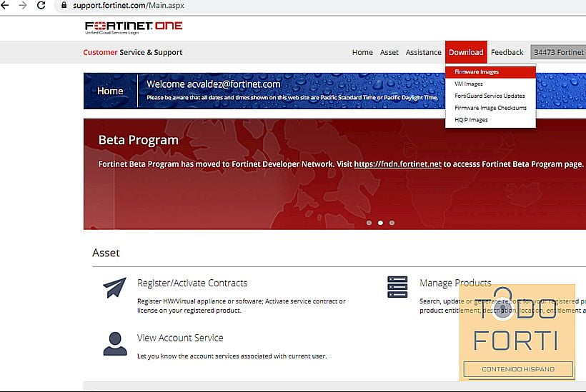Screen dimensions: 586x392
Task: Click the Download navigation menu
Action: pyautogui.click(x=466, y=52)
